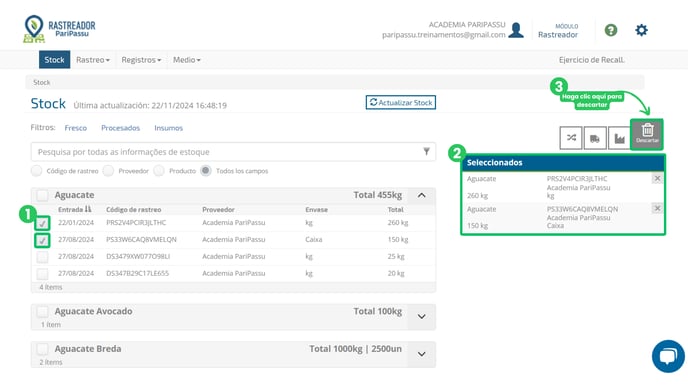This screenshot has width=688, height=387.
Task: Check the Aguacate Breda group checkbox
Action: pos(42,349)
